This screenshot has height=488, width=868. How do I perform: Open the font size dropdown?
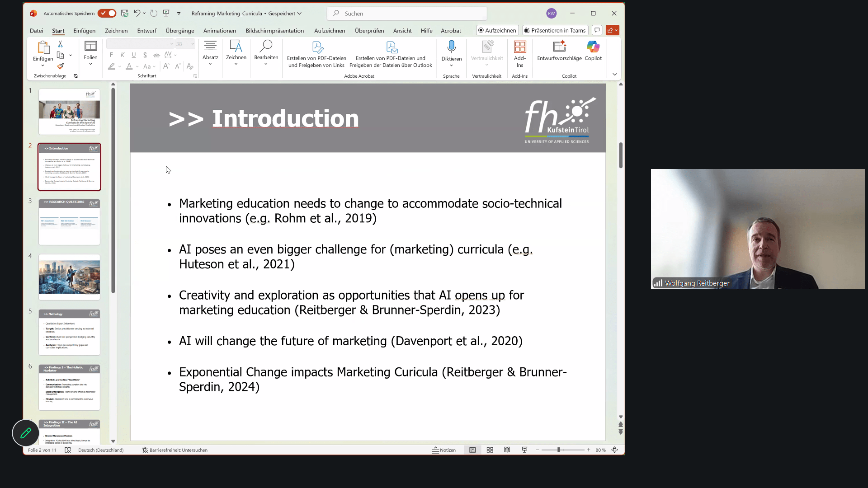(x=193, y=44)
